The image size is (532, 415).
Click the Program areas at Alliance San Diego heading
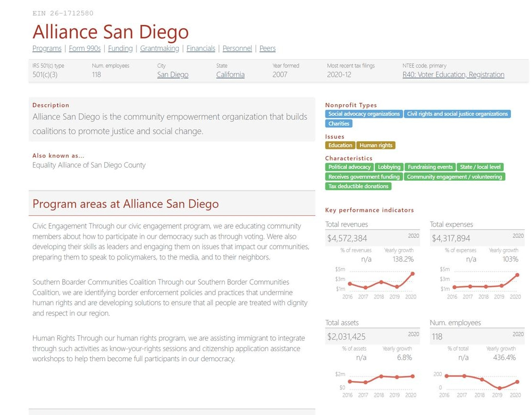pyautogui.click(x=125, y=204)
